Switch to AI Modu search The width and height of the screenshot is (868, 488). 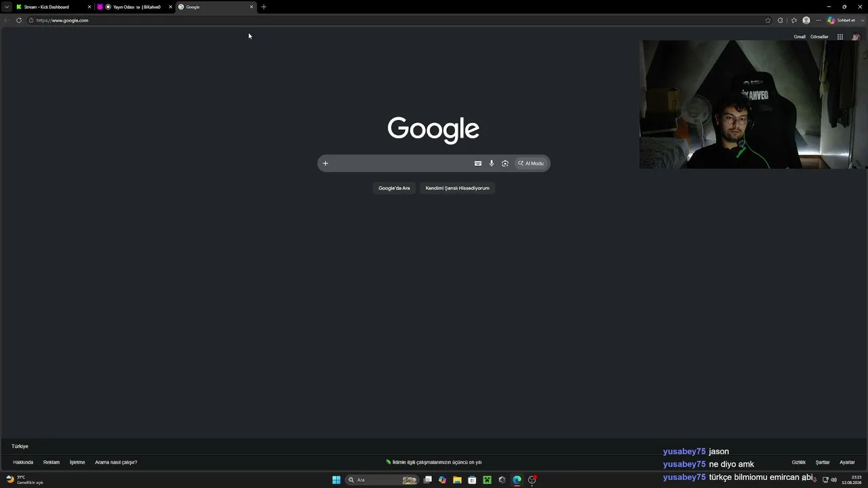[531, 163]
